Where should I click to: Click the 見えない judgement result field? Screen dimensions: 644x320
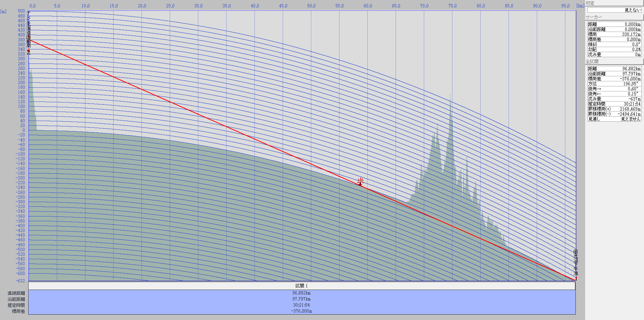(x=614, y=10)
